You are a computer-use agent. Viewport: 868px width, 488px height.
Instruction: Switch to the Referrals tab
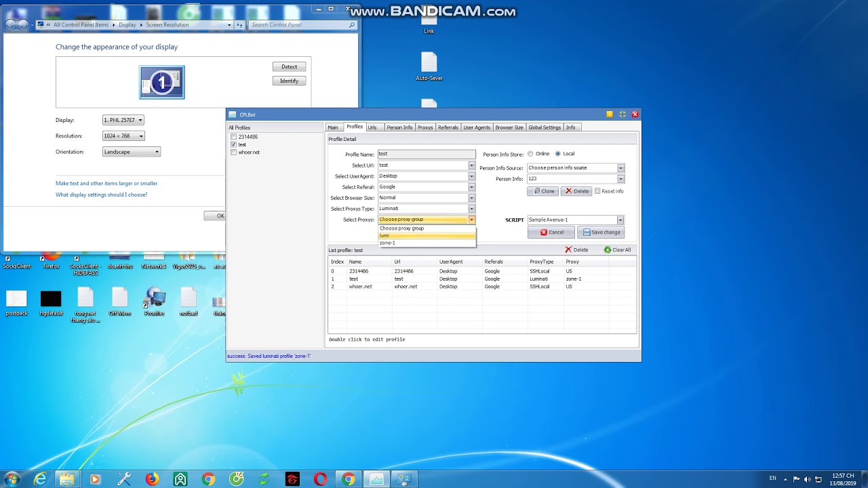pos(448,127)
